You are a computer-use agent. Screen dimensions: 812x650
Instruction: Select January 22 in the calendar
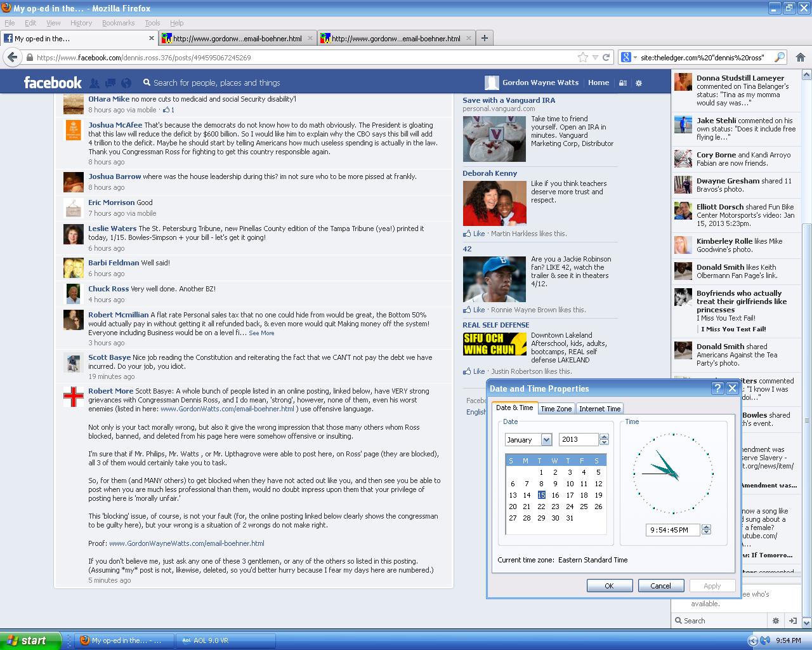[541, 507]
